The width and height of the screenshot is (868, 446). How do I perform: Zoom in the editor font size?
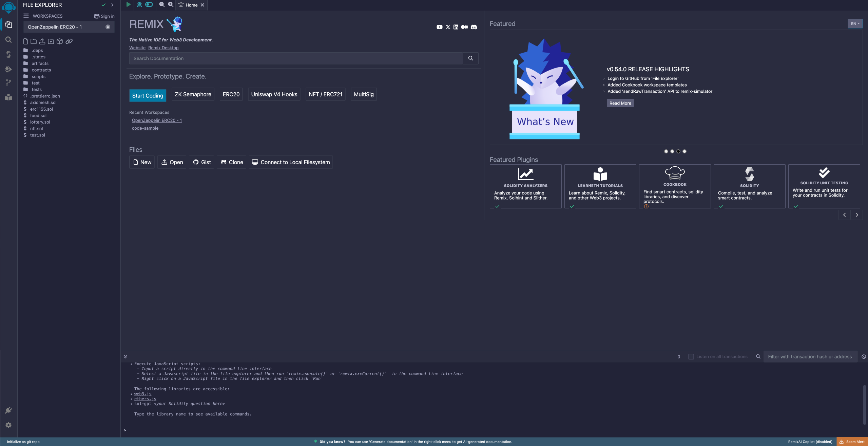pyautogui.click(x=171, y=4)
